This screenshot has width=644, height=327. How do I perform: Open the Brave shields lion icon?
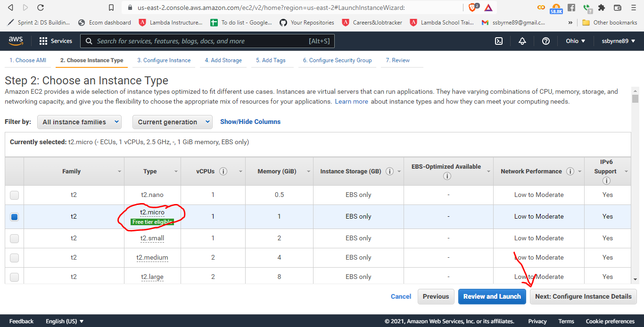point(473,8)
